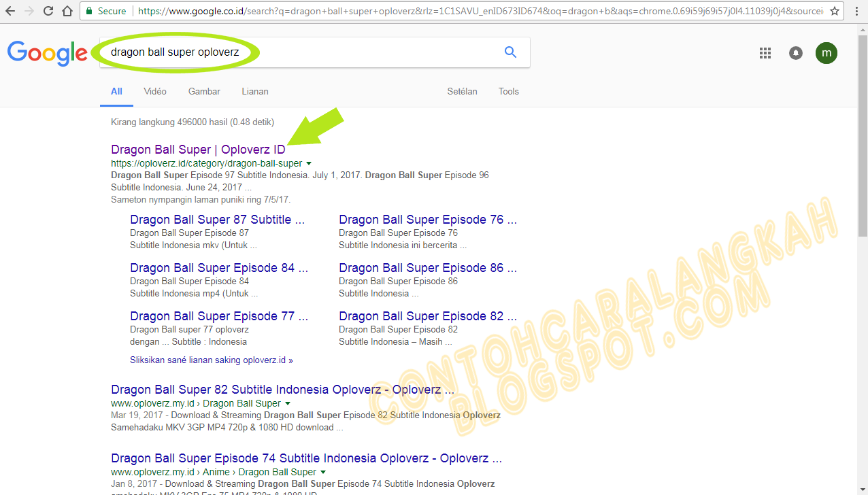Image resolution: width=868 pixels, height=495 pixels.
Task: Click the green Secure padlock icon
Action: 89,11
